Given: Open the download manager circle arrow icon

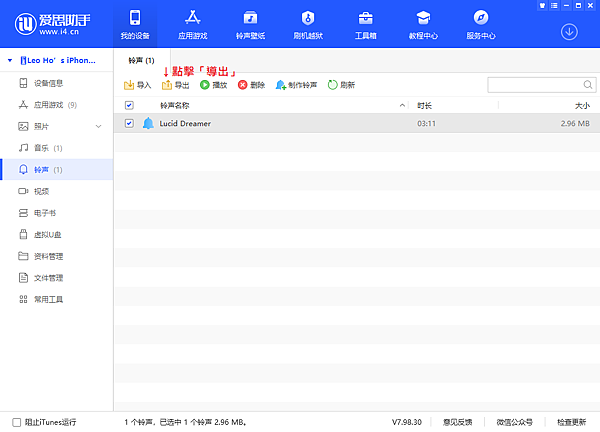Looking at the screenshot, I should (569, 32).
